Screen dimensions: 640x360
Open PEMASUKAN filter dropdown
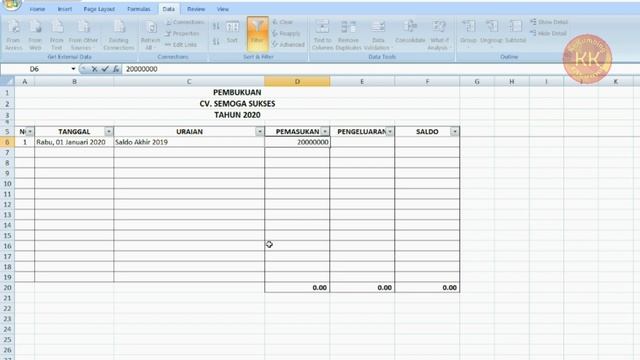[325, 131]
